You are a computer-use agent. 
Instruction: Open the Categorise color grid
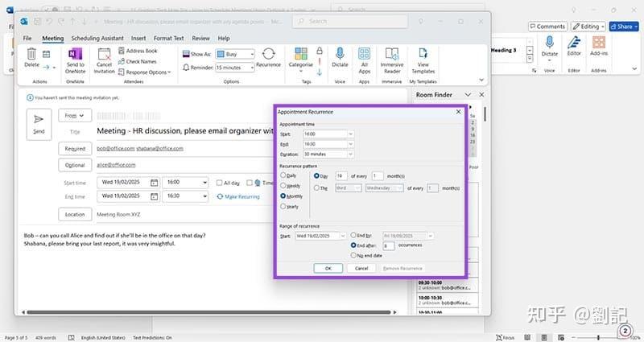[301, 54]
